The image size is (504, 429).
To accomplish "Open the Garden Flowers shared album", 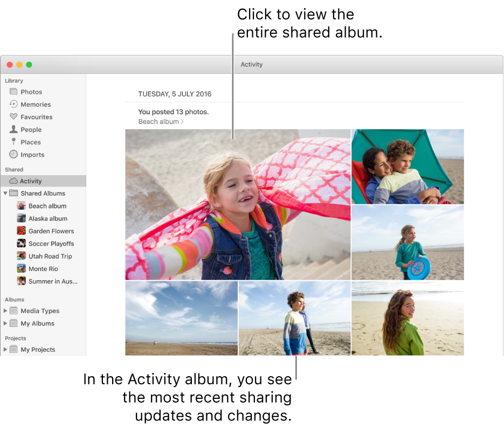I will [51, 231].
